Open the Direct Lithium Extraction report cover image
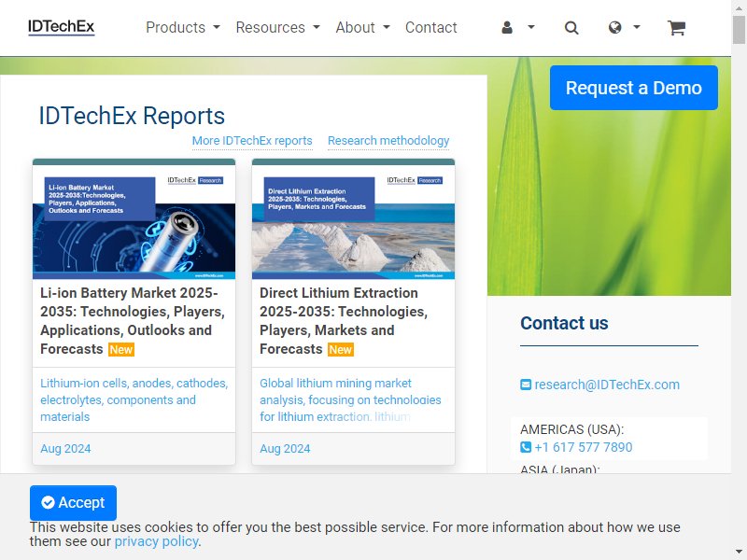The height and width of the screenshot is (560, 747). [x=354, y=222]
